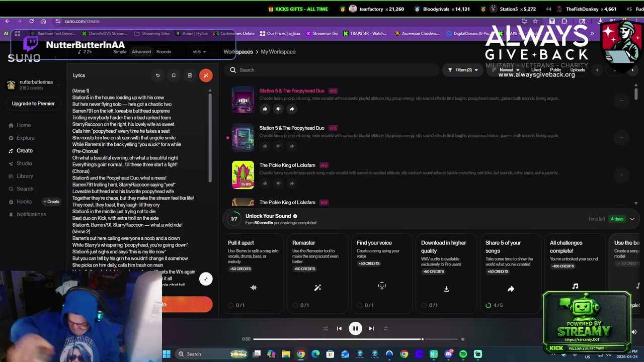Open the Streaming Sites bookmarks folder
Screen dimensions: 644x362
point(152,34)
